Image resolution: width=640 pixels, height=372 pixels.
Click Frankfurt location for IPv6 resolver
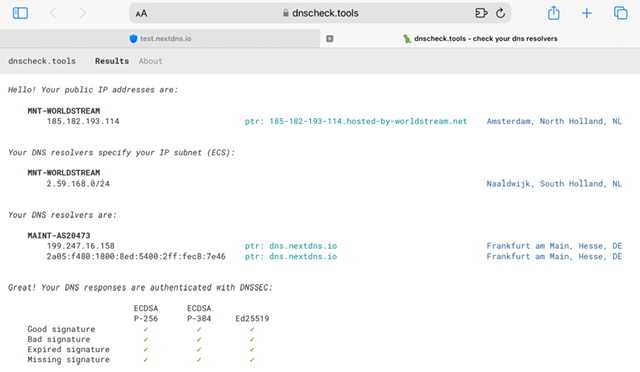coord(554,256)
